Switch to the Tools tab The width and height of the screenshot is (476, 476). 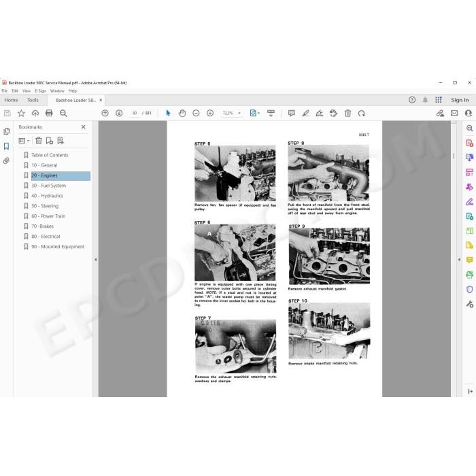33,100
